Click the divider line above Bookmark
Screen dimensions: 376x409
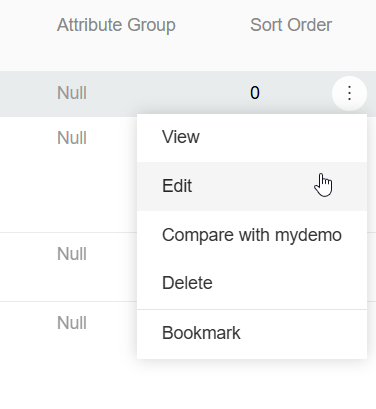point(252,309)
